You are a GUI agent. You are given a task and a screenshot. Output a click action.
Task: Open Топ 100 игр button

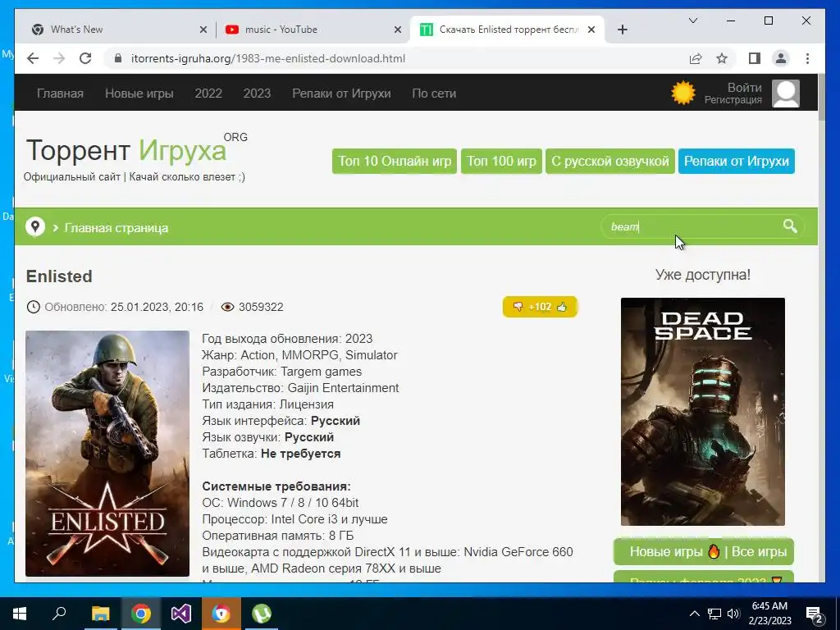click(x=501, y=162)
